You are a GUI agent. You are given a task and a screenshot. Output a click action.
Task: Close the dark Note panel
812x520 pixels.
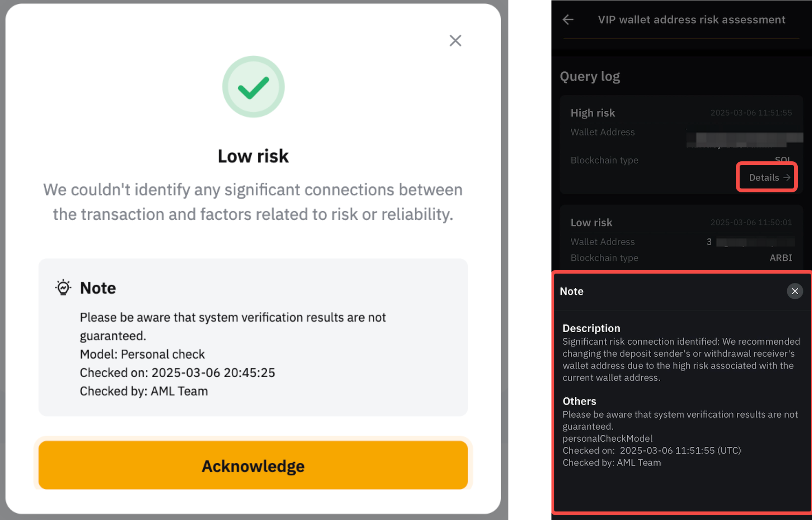coord(795,291)
